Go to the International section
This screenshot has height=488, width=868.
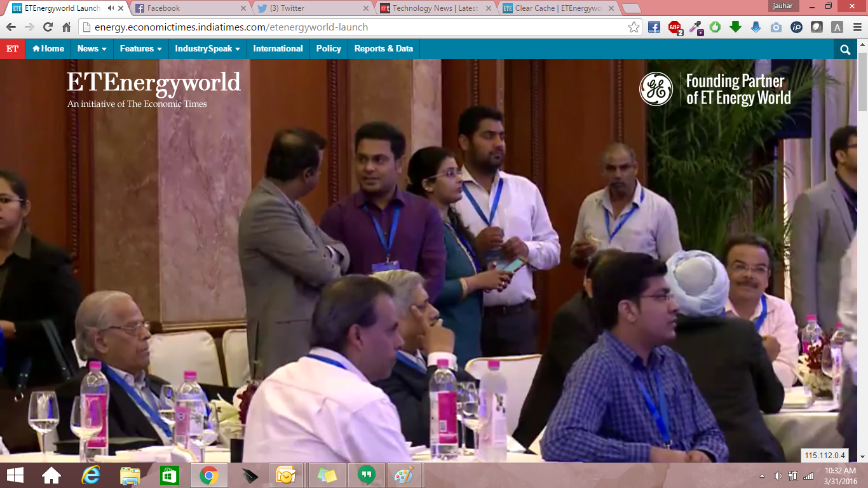pyautogui.click(x=278, y=49)
